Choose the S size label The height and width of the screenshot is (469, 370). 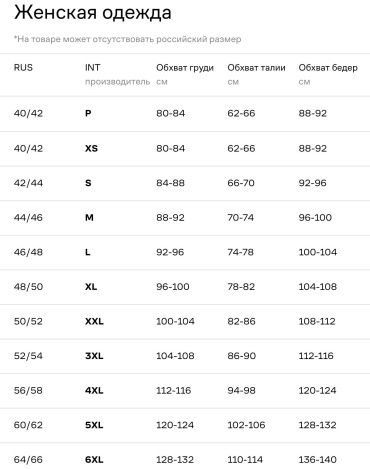[x=88, y=183]
